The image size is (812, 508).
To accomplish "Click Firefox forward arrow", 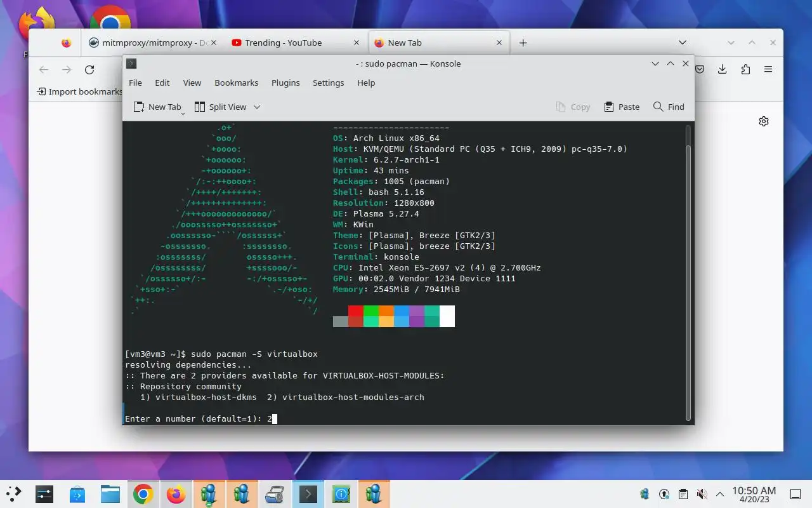I will [67, 70].
